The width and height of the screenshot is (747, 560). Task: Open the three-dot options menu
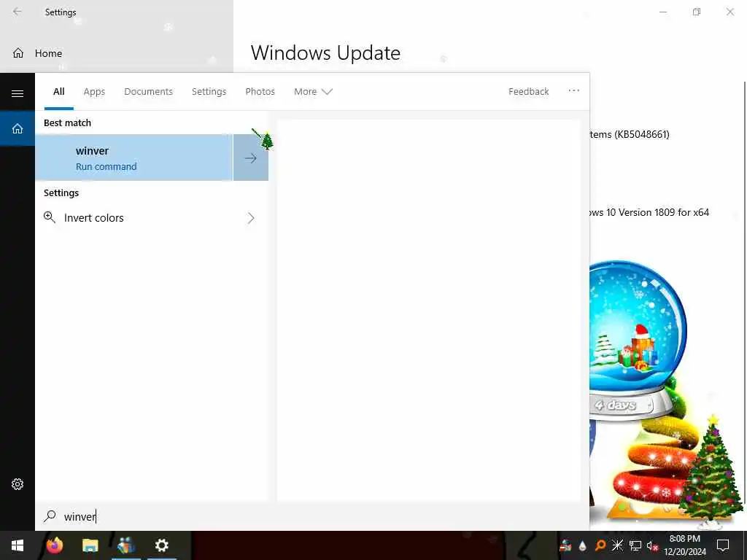(573, 90)
